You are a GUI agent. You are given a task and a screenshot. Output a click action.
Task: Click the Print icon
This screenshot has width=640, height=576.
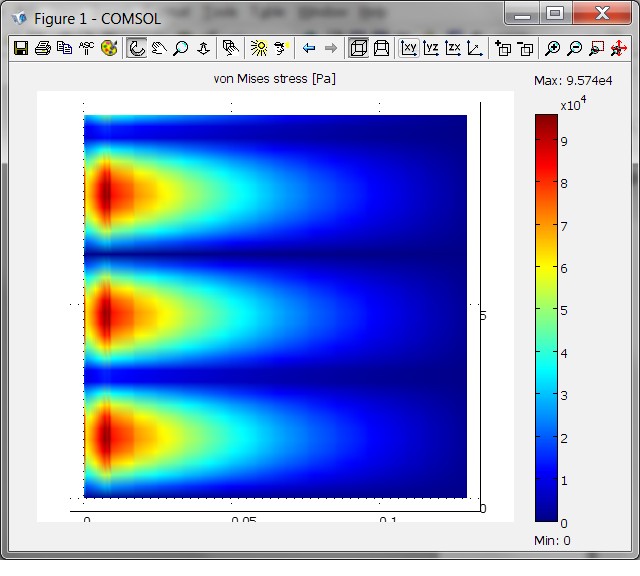[x=43, y=48]
